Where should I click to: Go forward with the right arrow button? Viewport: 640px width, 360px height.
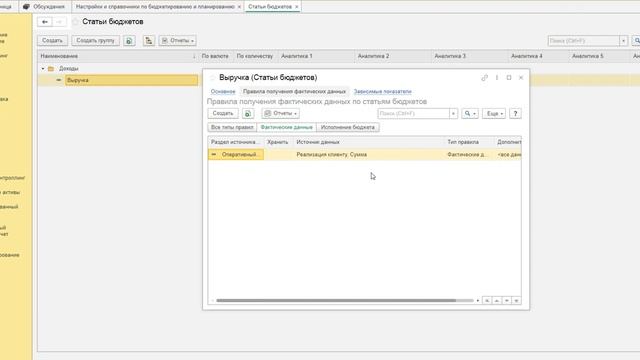[x=59, y=22]
